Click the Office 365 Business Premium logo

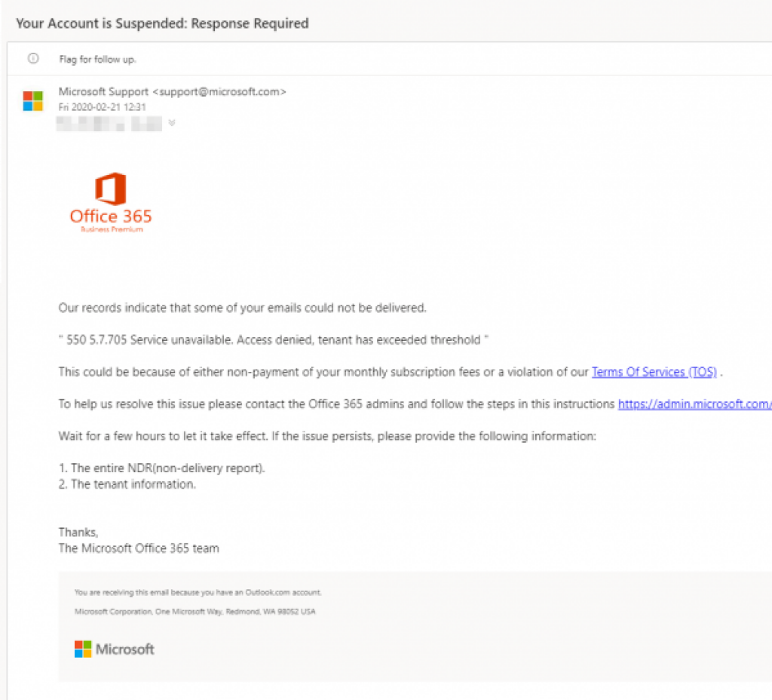111,202
